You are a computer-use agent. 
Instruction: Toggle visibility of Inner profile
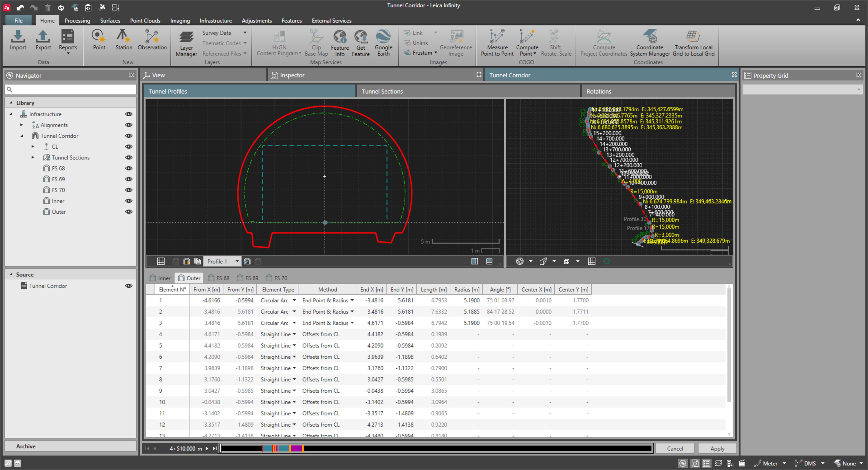click(x=129, y=201)
